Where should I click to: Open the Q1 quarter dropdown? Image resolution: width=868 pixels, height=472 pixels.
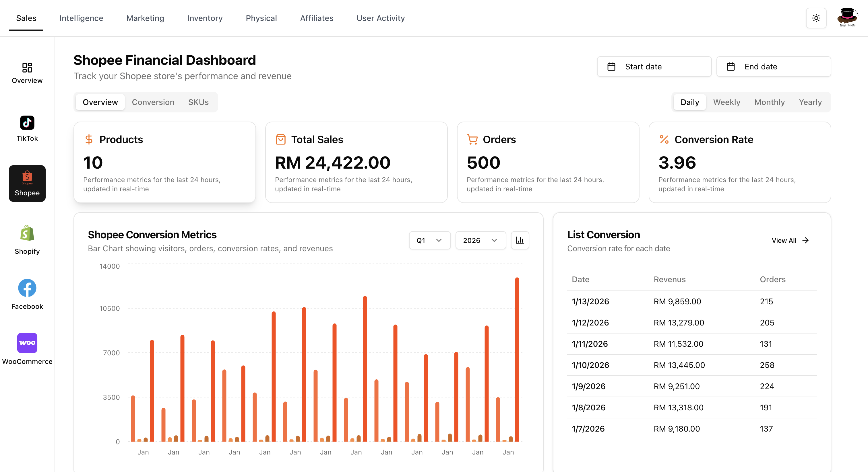coord(429,240)
